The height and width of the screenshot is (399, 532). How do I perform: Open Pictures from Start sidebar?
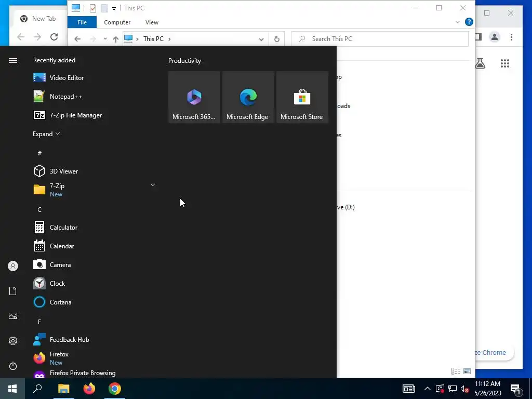coord(13,316)
